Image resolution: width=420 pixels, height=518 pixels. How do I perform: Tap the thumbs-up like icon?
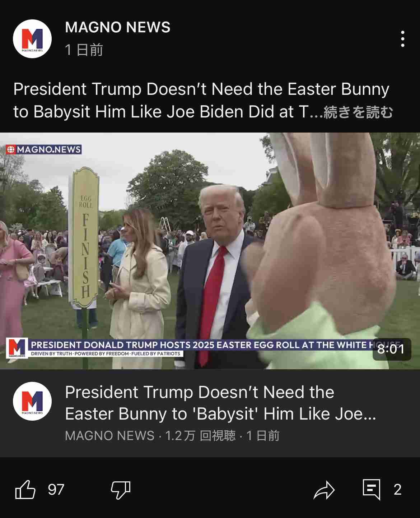(25, 489)
